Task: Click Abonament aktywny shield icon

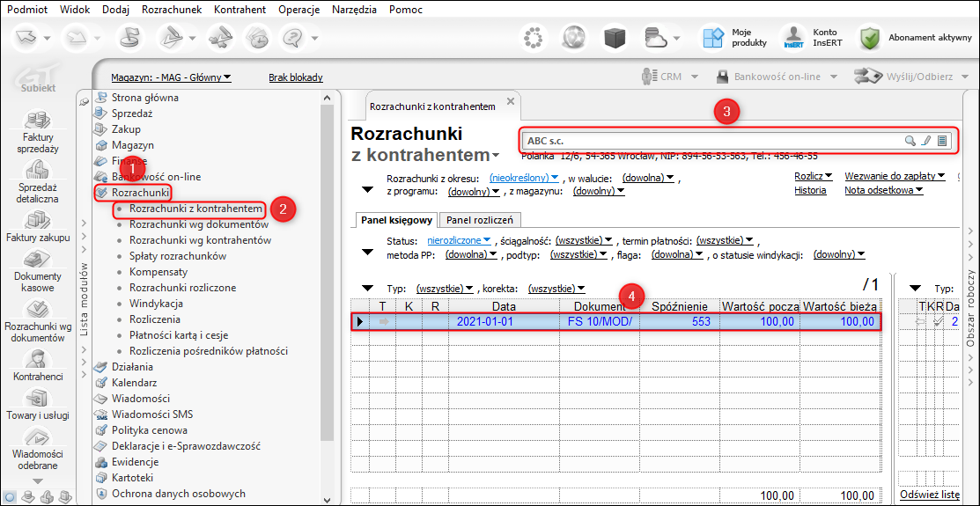Action: [870, 37]
